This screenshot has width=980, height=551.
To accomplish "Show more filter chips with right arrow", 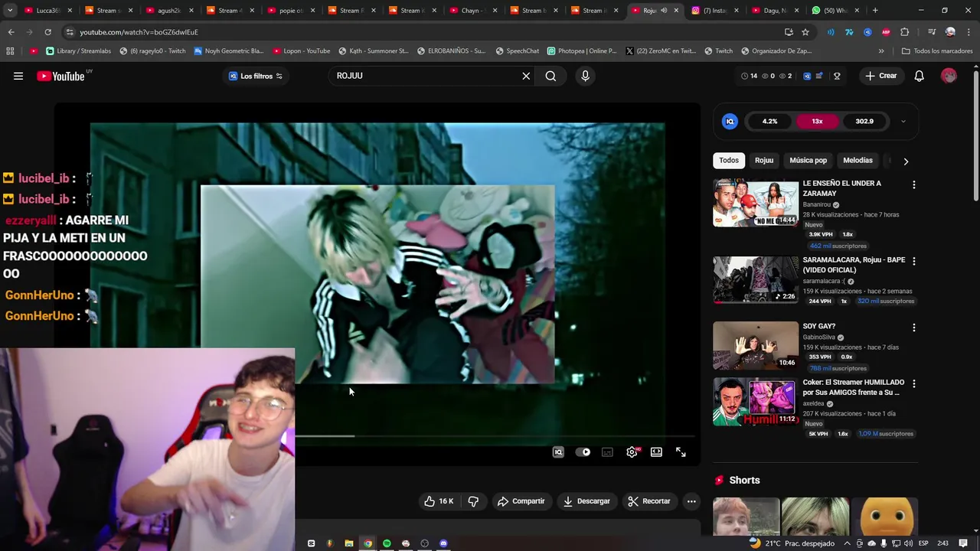I will [906, 161].
